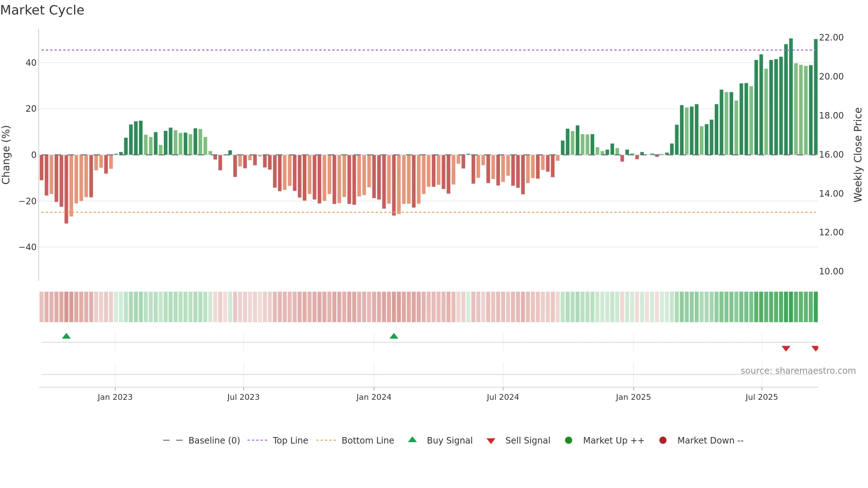Screen dimensions: 868x488
Task: Click the Jul 2023 axis label
Action: click(x=243, y=397)
